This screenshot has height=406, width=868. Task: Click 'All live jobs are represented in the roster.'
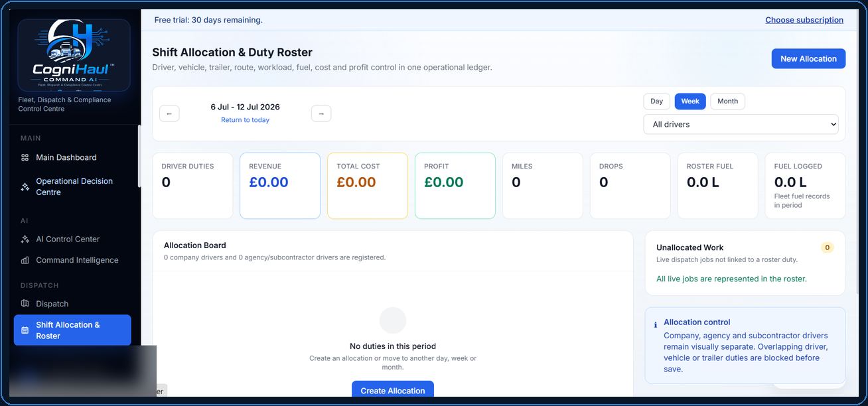point(731,279)
